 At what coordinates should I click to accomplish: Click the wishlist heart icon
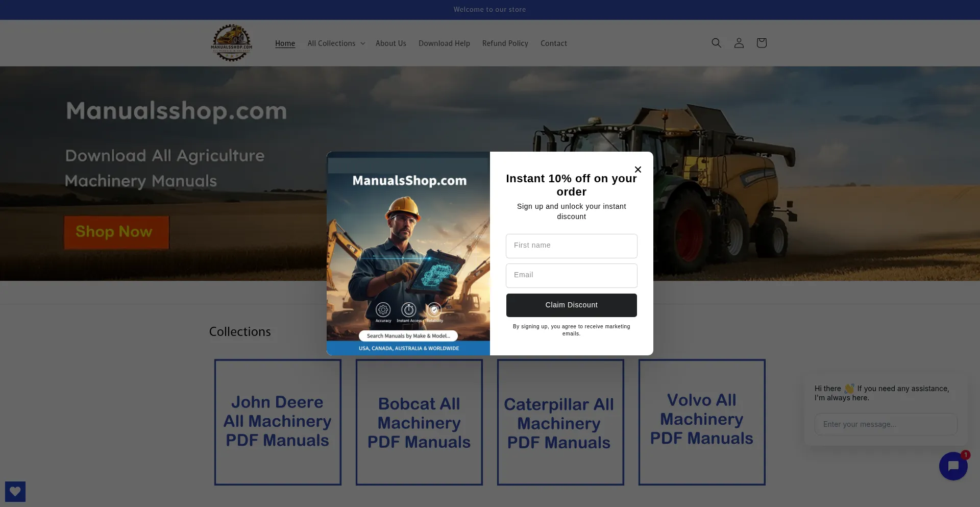[15, 491]
